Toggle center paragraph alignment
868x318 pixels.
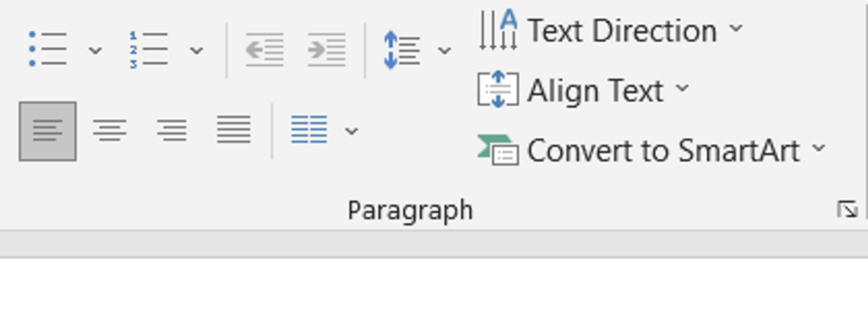pyautogui.click(x=109, y=130)
